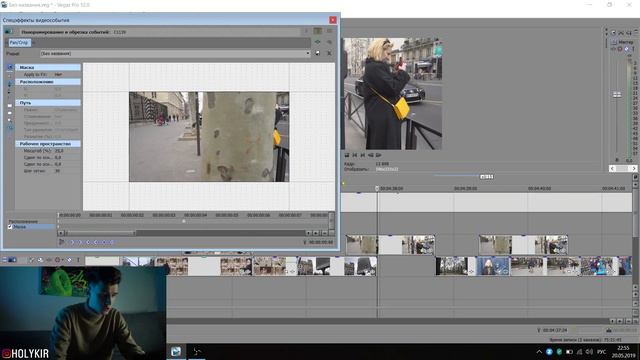Click the keyframe cursor time field 00:00:00:44

[321, 242]
